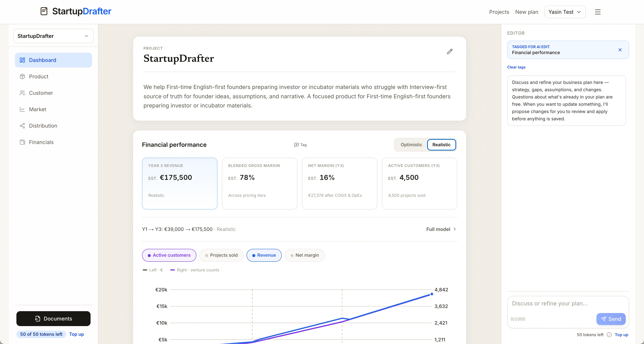The image size is (644, 344).
Task: Click the Customer people icon
Action: pyautogui.click(x=22, y=93)
